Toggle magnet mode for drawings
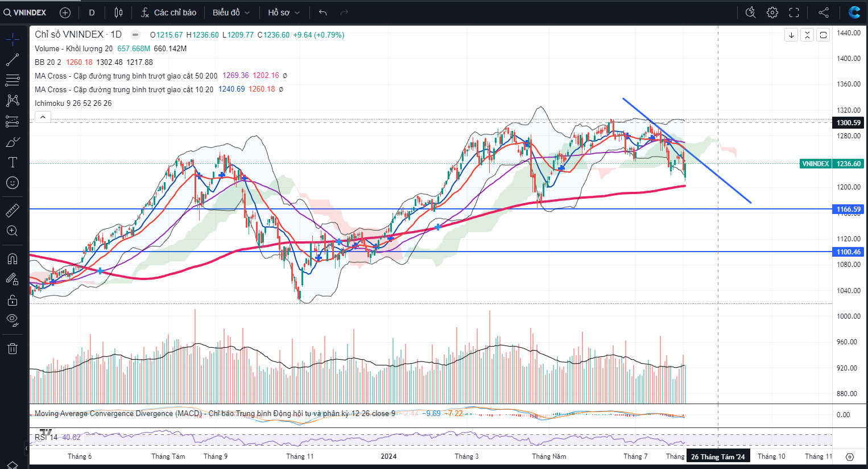This screenshot has height=469, width=868. point(13,259)
